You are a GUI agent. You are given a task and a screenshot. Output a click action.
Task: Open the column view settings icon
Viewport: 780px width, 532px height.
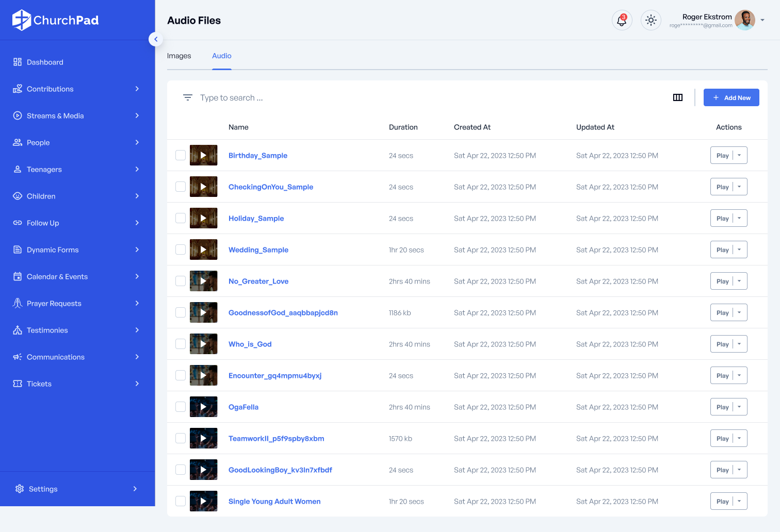click(x=677, y=97)
